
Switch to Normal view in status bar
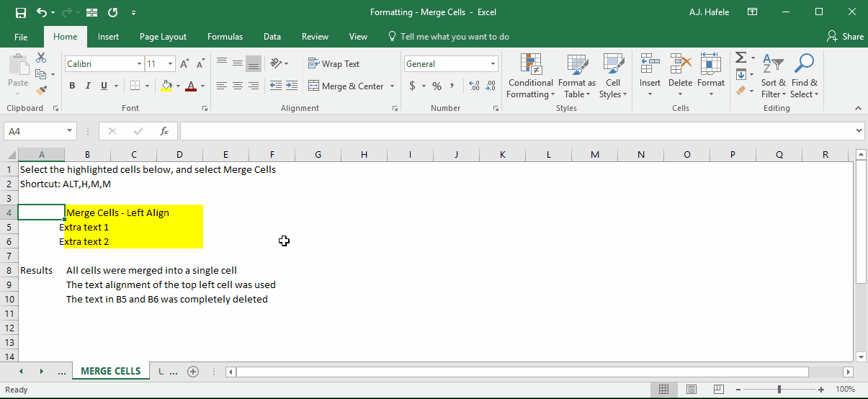point(663,389)
